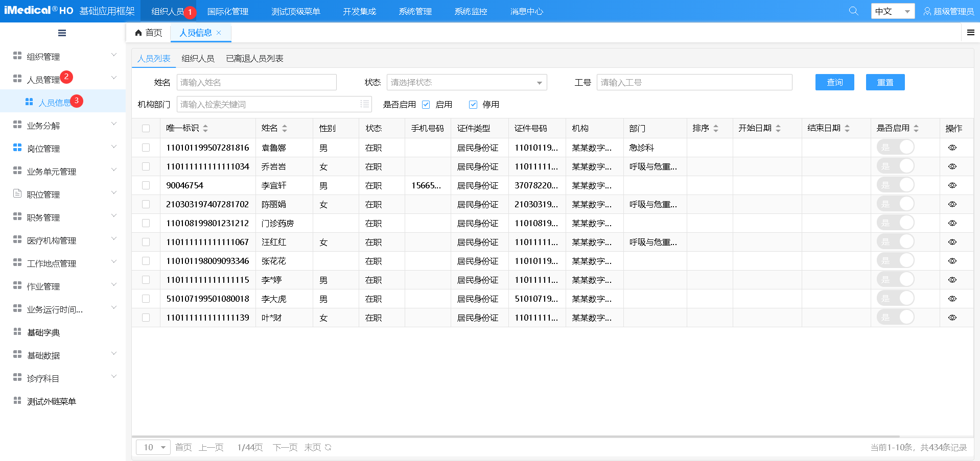
Task: Click the hamburger menu icon at top right
Action: click(970, 32)
